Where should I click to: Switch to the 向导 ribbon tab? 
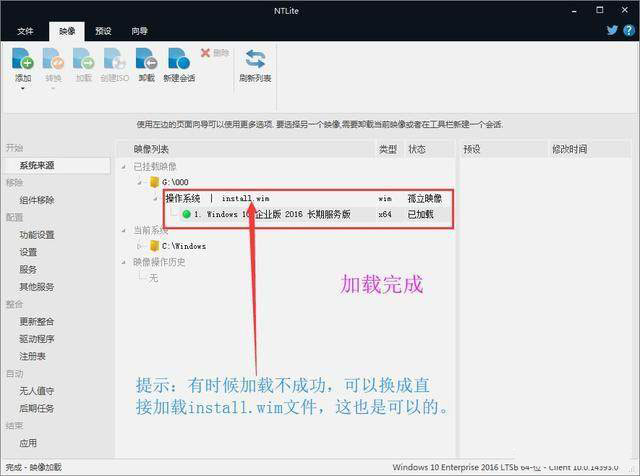pyautogui.click(x=139, y=31)
